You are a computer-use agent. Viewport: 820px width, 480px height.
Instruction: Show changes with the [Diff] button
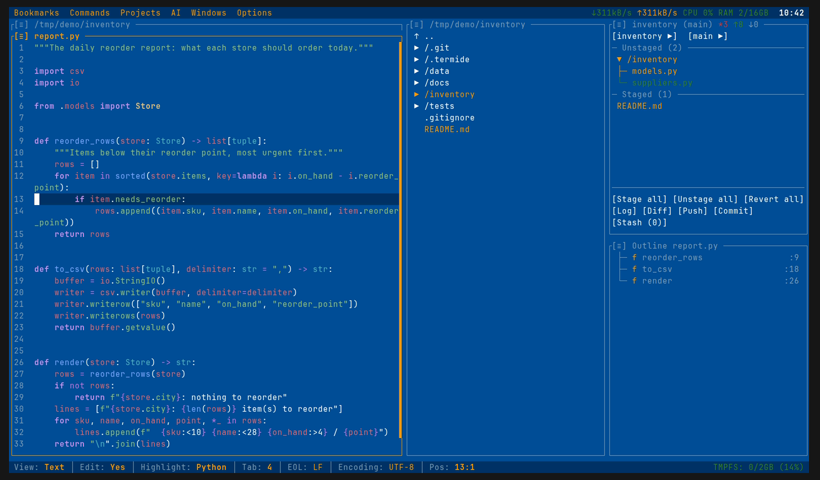657,211
